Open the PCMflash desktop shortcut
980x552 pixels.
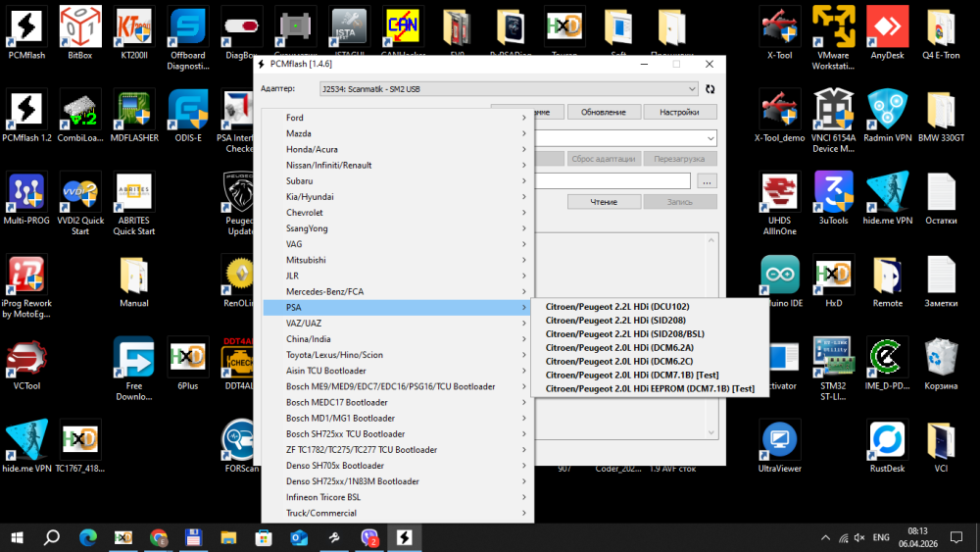26,33
